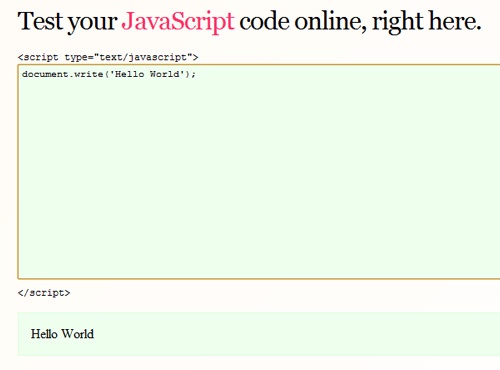The height and width of the screenshot is (370, 500).
Task: Click the word 'online,' in the heading
Action: pyautogui.click(x=330, y=21)
